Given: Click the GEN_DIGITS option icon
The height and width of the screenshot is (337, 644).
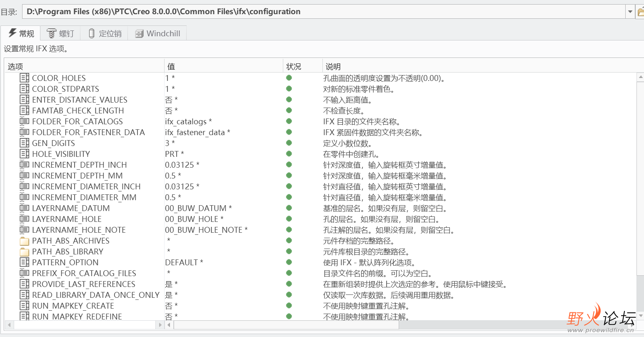Looking at the screenshot, I should tap(25, 143).
